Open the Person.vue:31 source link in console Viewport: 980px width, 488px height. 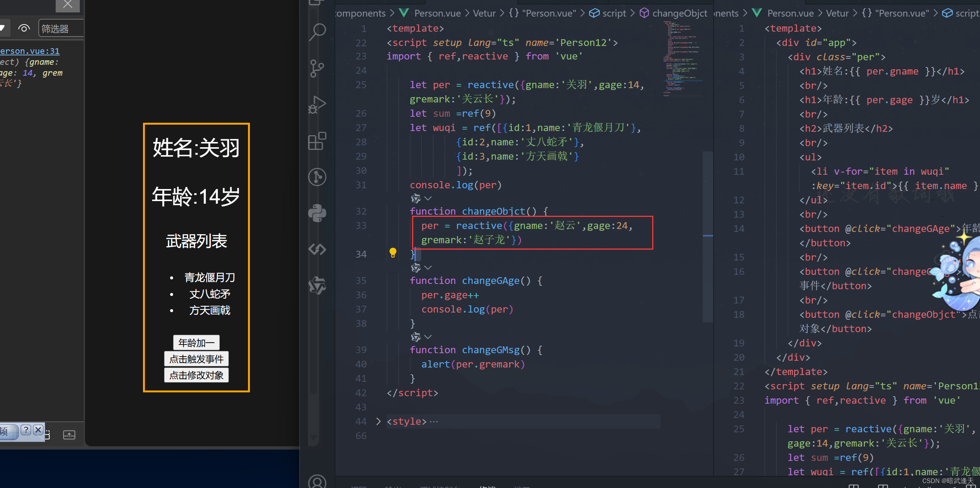pyautogui.click(x=30, y=51)
